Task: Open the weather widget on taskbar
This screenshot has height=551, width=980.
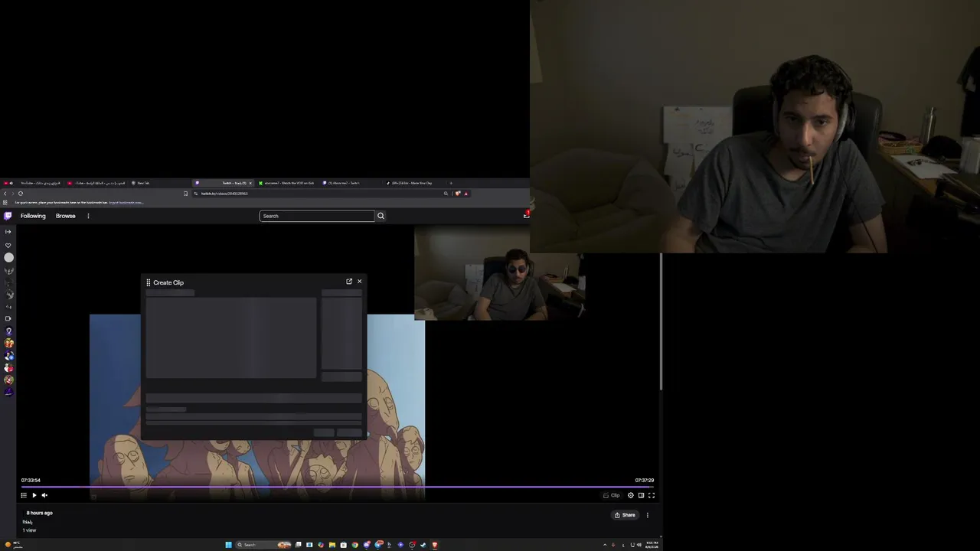Action: [x=12, y=545]
